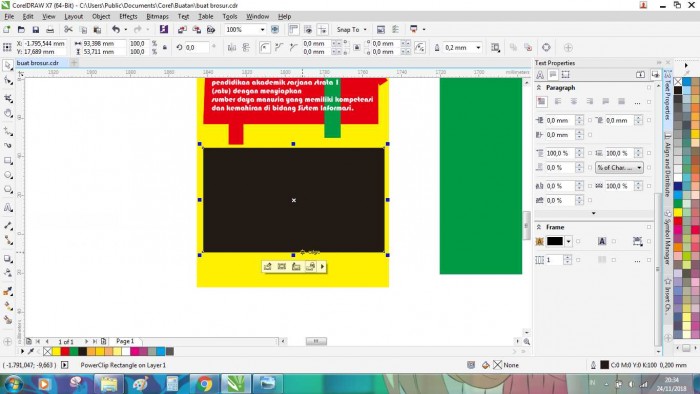Screen dimensions: 700x394
Task: Click the Search content purple icon
Action: (164, 29)
